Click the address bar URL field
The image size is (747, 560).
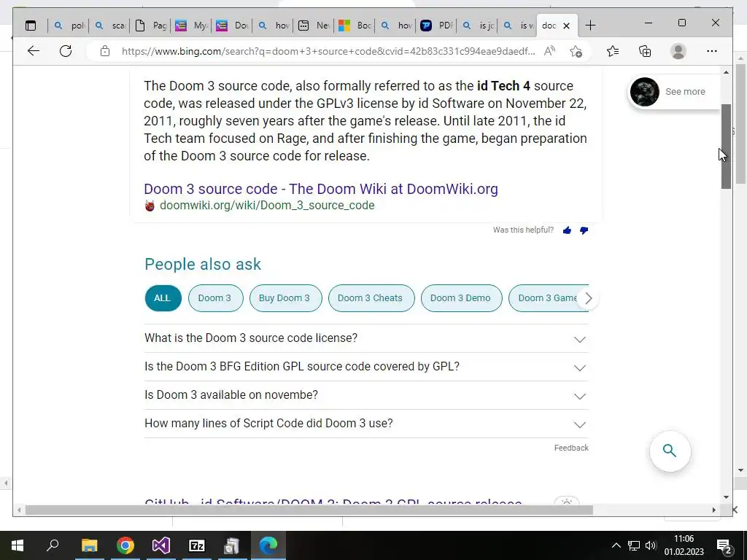[x=328, y=51]
